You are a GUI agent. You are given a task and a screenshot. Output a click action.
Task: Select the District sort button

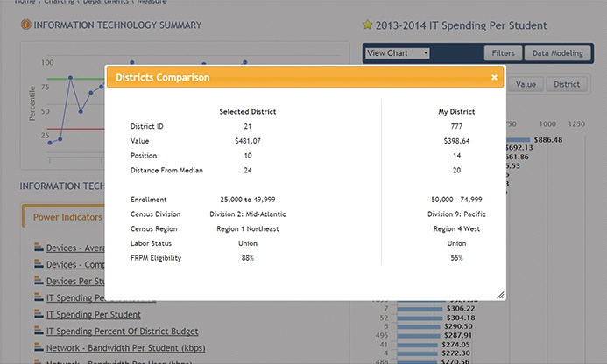click(x=567, y=84)
